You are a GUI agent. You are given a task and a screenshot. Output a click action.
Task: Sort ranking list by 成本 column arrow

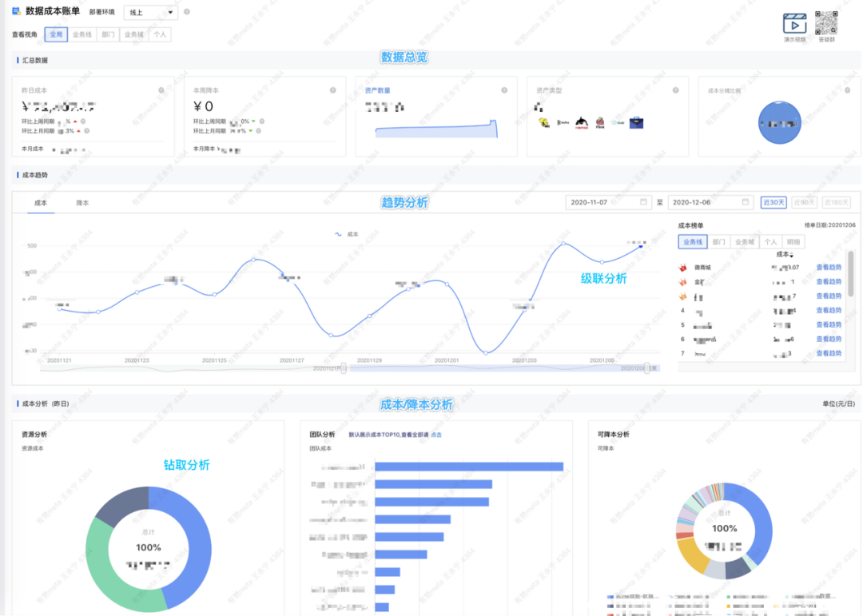[792, 255]
